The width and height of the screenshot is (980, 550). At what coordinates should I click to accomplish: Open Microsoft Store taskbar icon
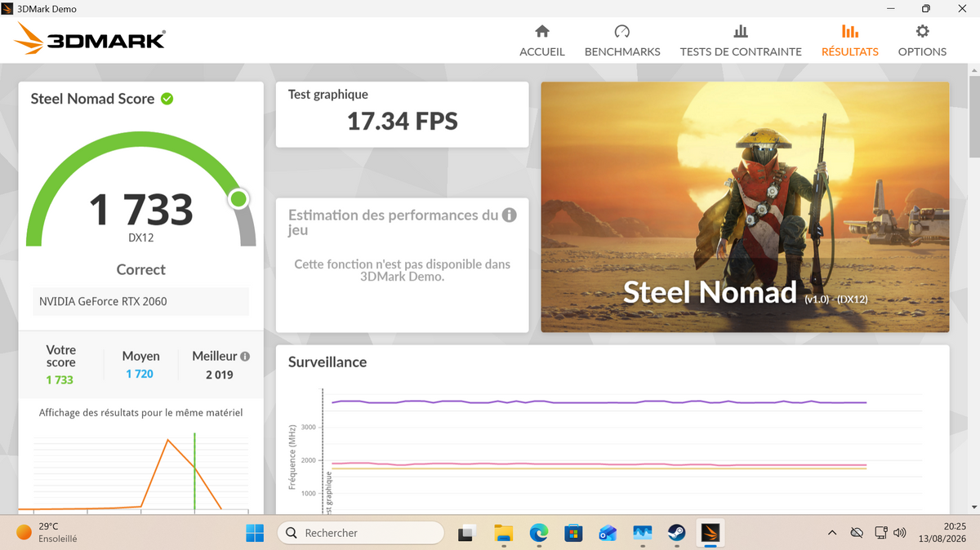573,533
